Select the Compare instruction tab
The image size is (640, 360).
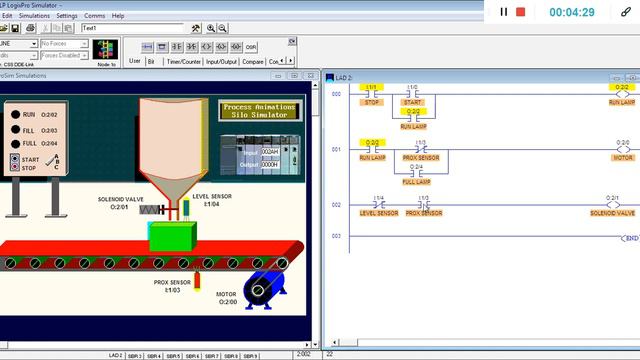(x=253, y=62)
